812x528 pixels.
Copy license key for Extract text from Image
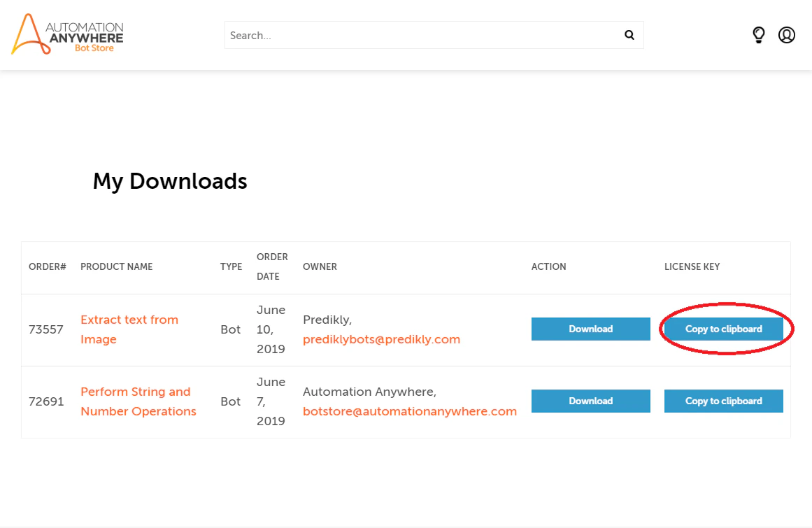(723, 329)
